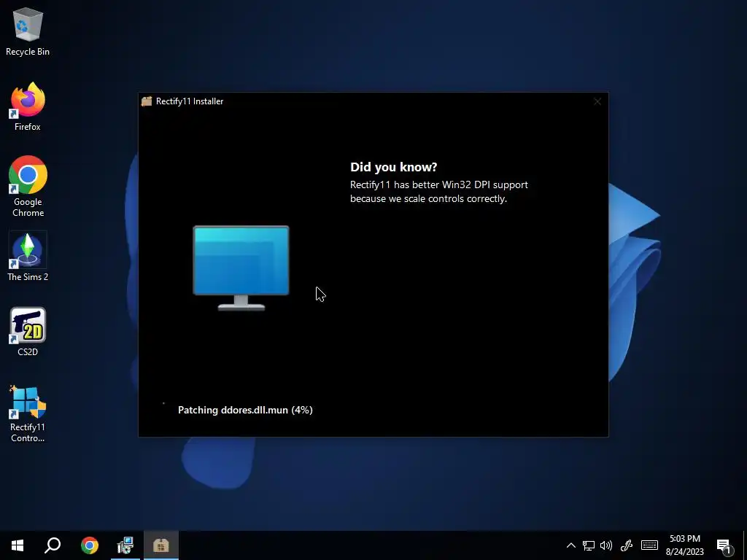The image size is (747, 560).
Task: Switch to the setup program taskbar icon
Action: coord(125,545)
